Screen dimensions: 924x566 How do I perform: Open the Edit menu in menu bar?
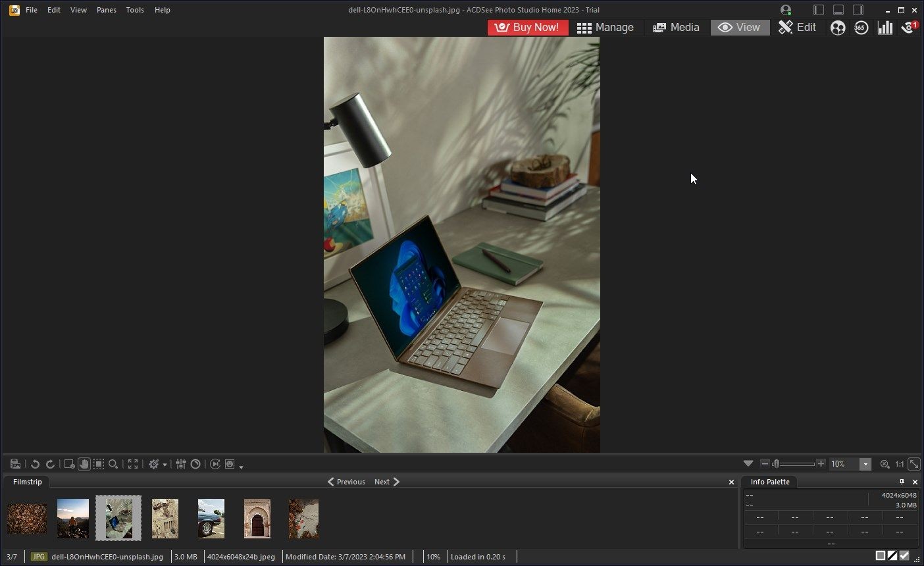54,10
